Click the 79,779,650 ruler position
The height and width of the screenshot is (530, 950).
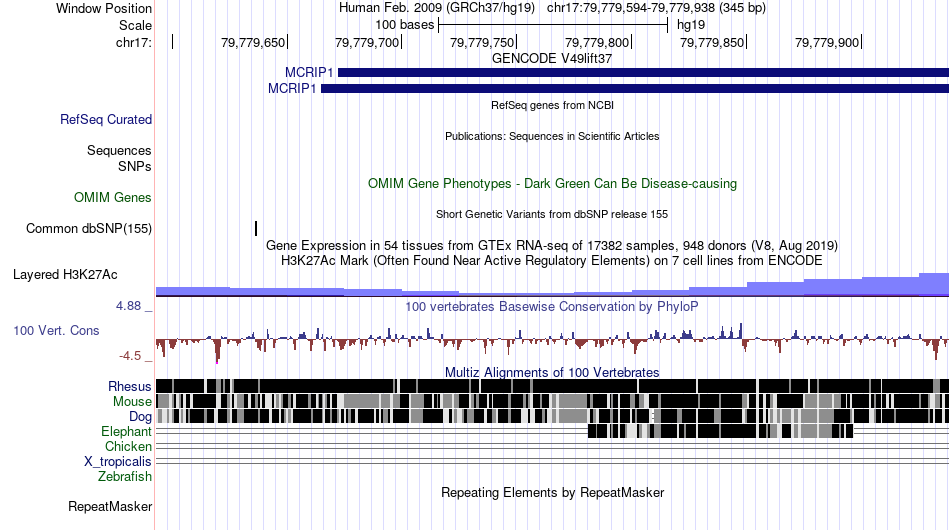click(253, 42)
